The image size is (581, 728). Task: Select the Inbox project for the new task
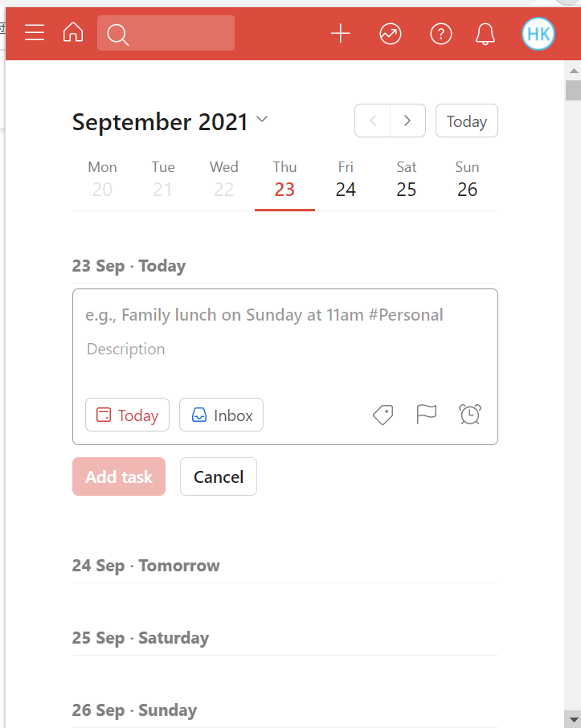pos(221,415)
